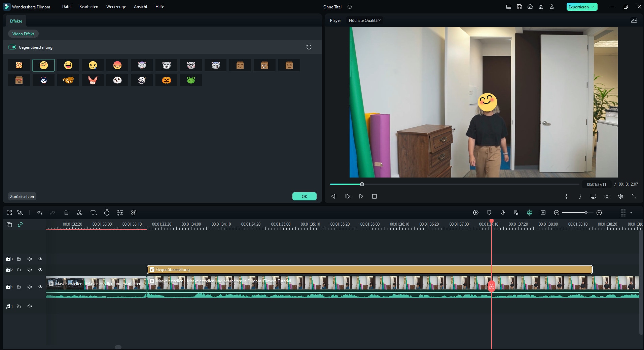
Task: Open the timeline track height dropdown arrow
Action: 631,213
